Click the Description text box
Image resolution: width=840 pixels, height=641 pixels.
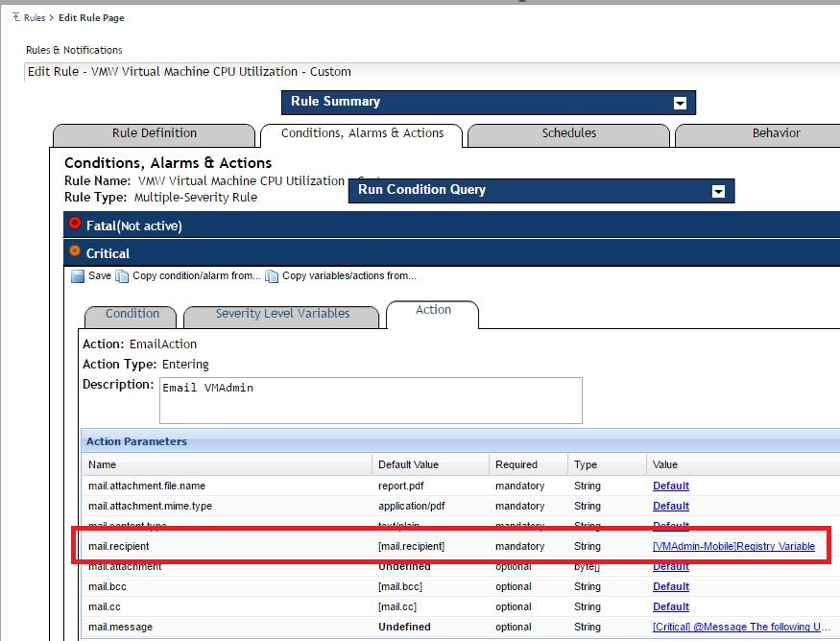point(371,400)
